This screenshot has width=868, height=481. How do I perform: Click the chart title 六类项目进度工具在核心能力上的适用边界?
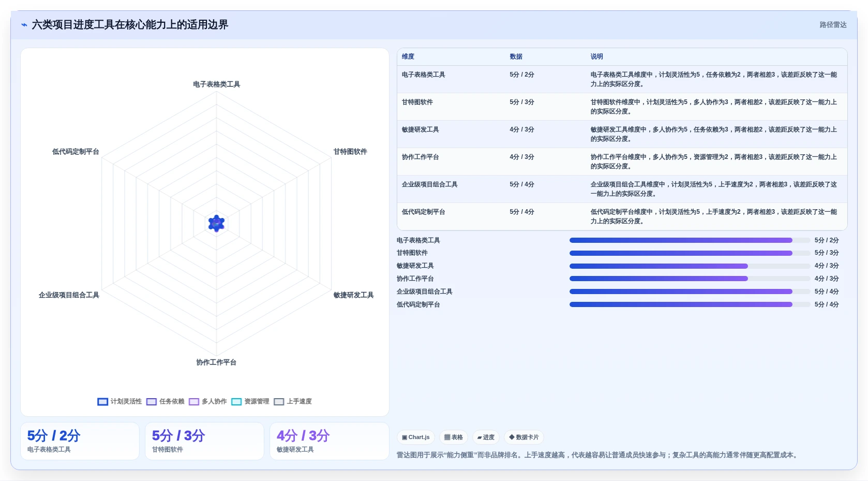click(130, 25)
